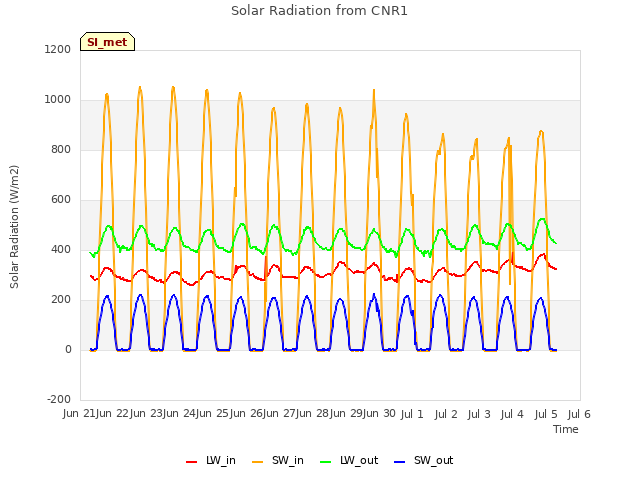Screen dimensions: 640x480
Task: Click the Jul 5 x-axis tick label
Action: tap(546, 414)
